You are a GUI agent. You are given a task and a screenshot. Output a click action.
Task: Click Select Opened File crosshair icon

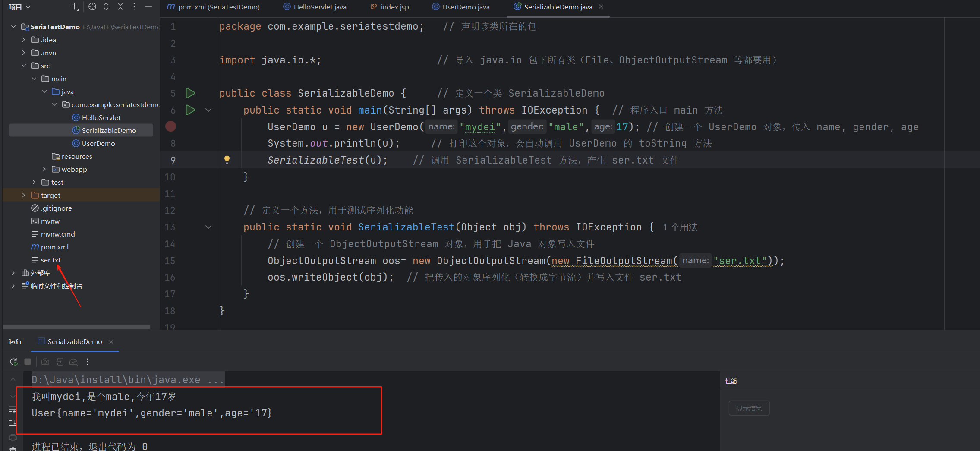[92, 6]
